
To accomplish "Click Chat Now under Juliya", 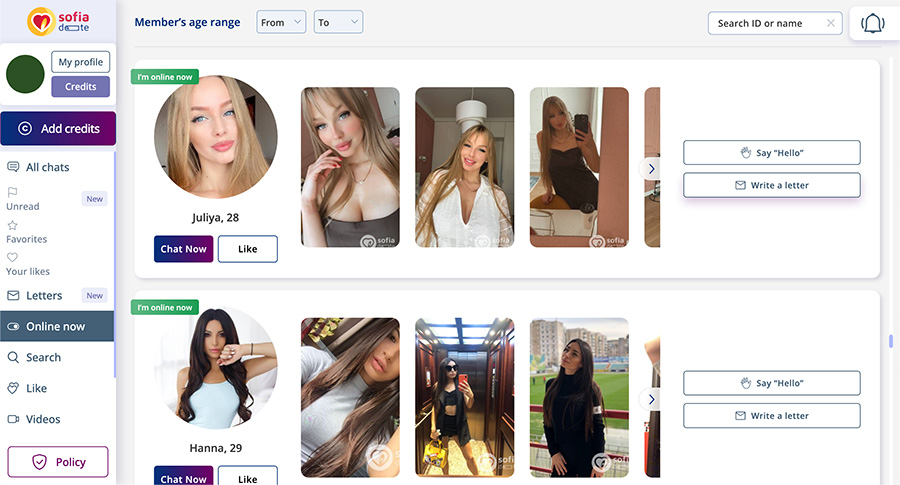I will 183,249.
